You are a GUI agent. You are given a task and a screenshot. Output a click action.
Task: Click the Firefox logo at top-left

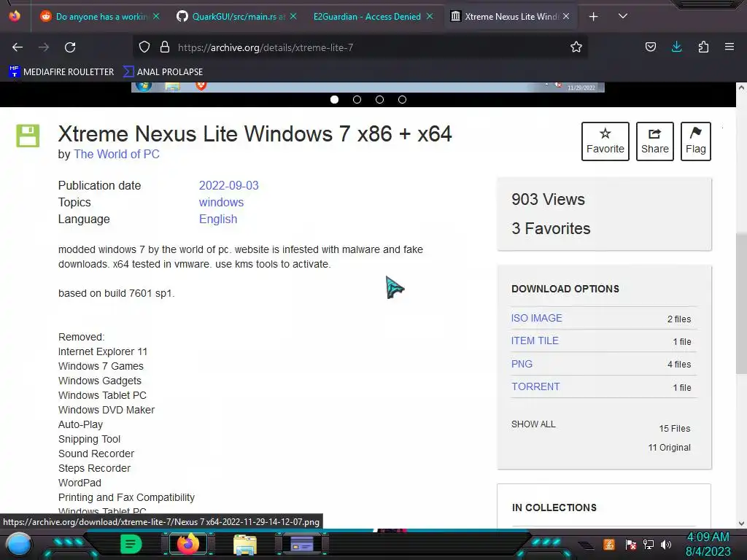(15, 16)
